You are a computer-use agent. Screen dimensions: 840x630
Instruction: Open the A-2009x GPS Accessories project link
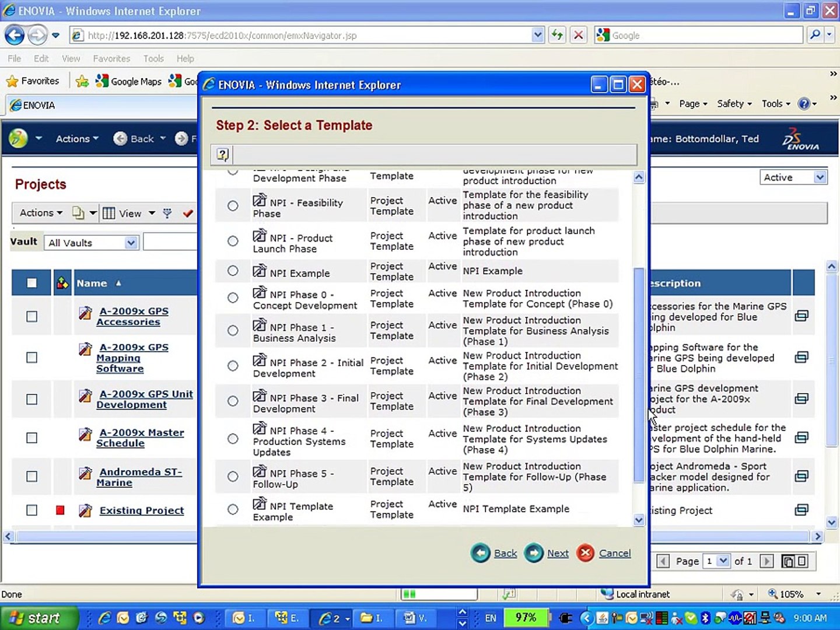(132, 316)
